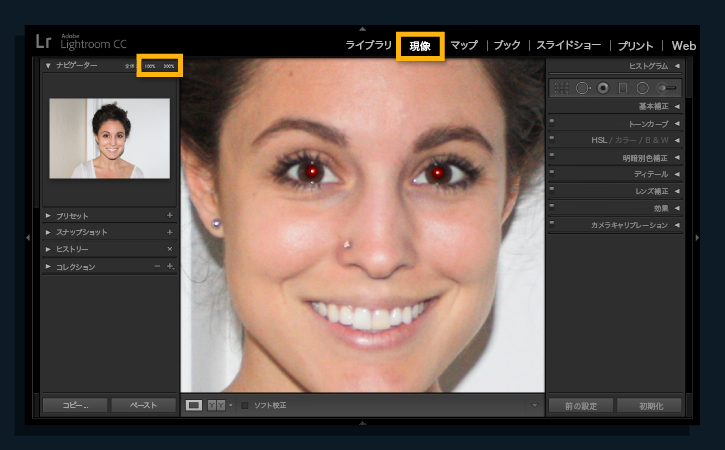Toggle the 効果 panel switch
The height and width of the screenshot is (450, 725).
(x=552, y=206)
